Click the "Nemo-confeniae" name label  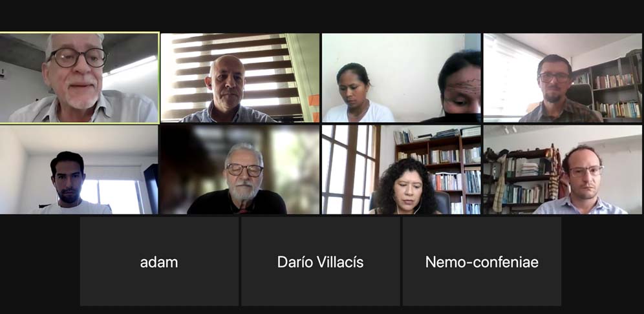pyautogui.click(x=482, y=262)
